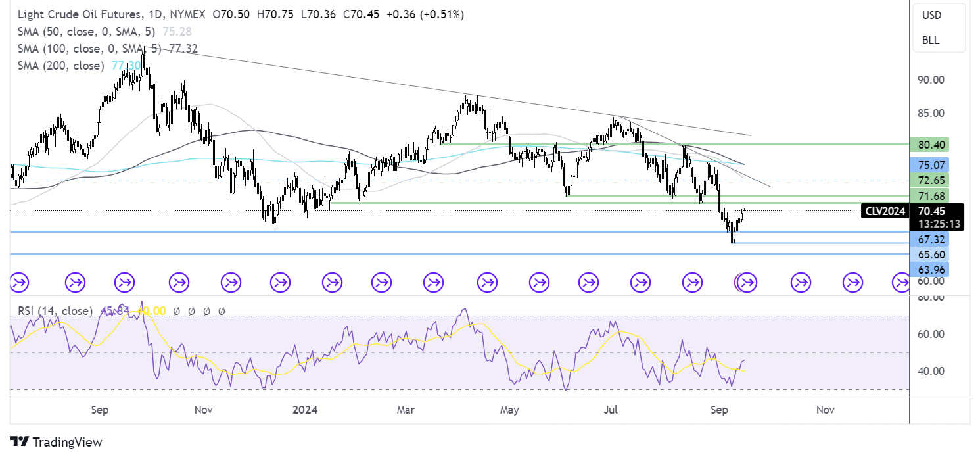Click the 75.07 blue price label
980x459 pixels.
[x=929, y=164]
